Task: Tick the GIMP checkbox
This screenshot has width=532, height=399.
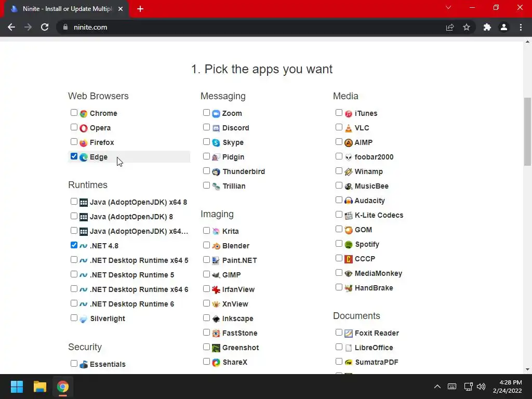Action: click(x=206, y=274)
